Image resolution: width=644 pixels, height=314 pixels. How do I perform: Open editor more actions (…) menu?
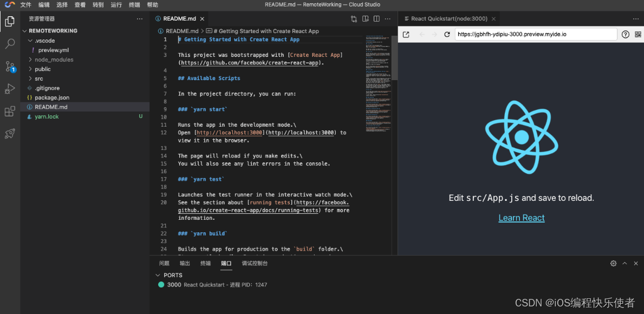[388, 19]
